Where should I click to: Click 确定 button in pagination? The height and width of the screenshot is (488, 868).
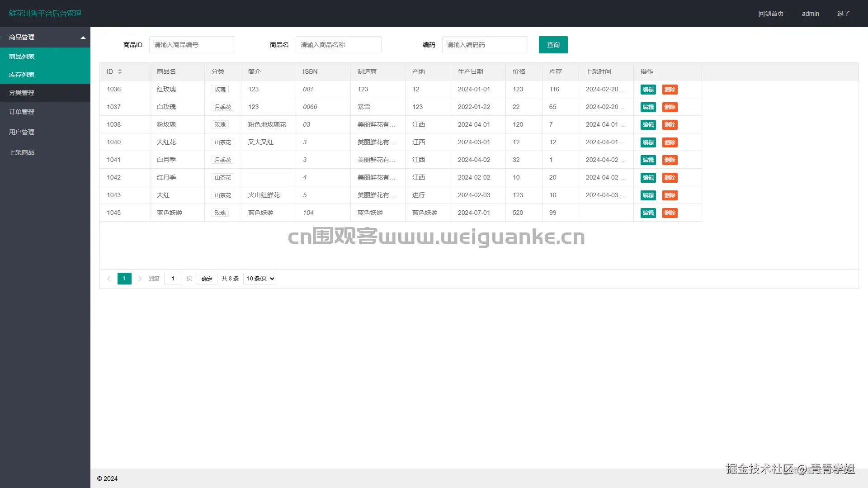(x=207, y=279)
